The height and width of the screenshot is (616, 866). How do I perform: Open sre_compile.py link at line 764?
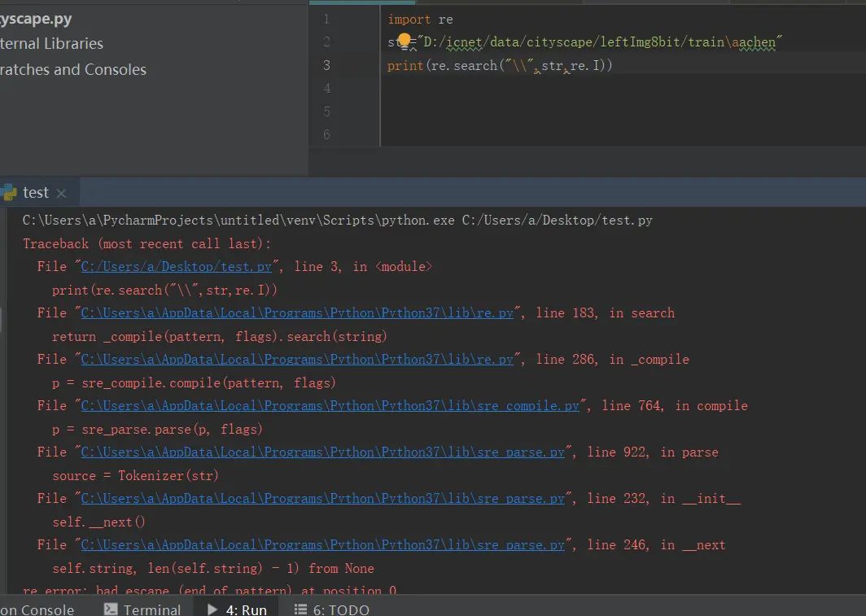[x=330, y=406]
